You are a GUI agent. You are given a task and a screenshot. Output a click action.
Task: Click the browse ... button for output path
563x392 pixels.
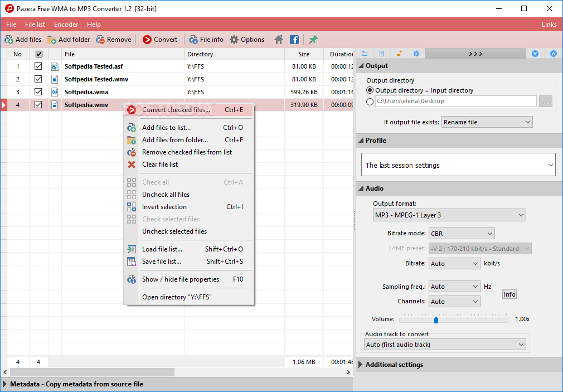point(545,101)
